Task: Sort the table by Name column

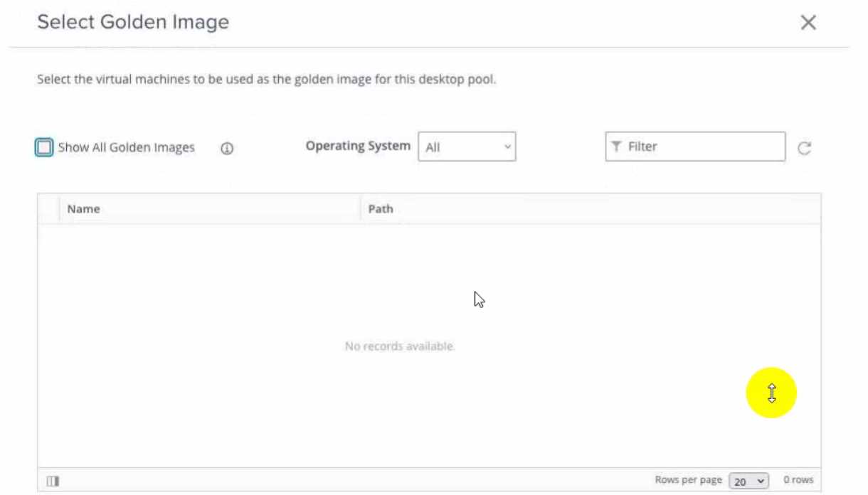Action: point(83,208)
